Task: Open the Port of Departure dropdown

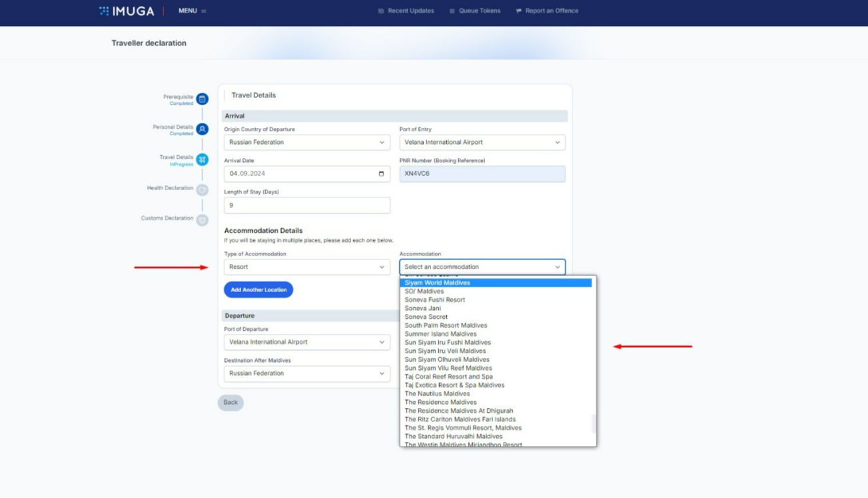Action: 307,342
